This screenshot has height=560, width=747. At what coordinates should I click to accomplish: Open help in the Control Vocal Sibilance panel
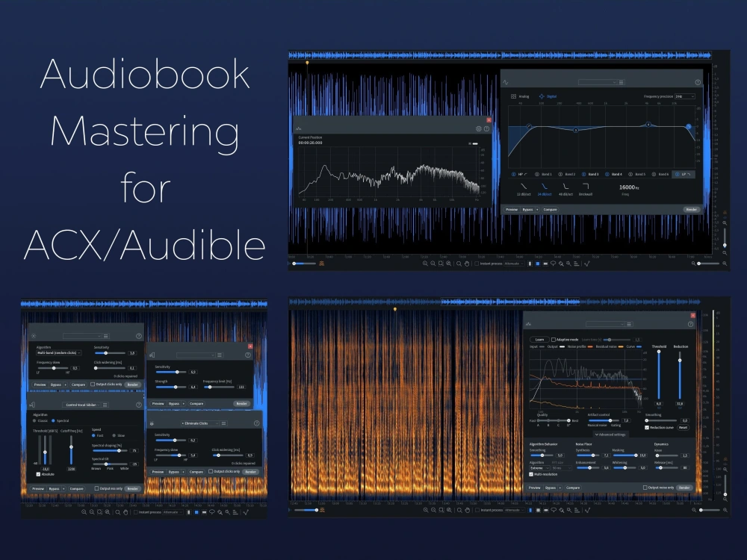pos(139,405)
